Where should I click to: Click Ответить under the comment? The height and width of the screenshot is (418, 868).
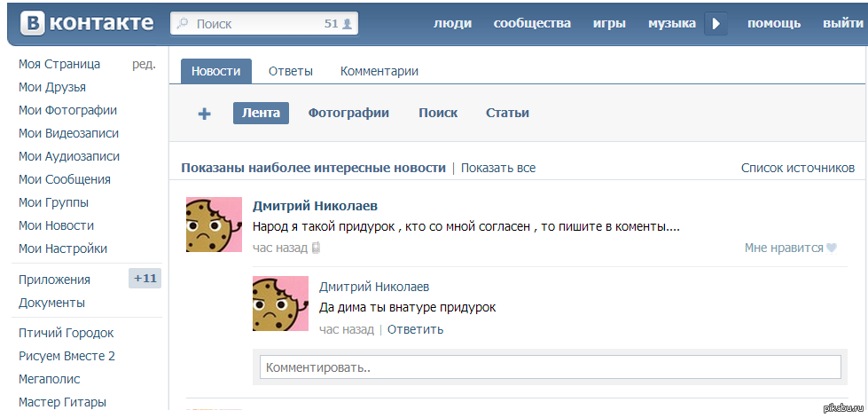[415, 329]
